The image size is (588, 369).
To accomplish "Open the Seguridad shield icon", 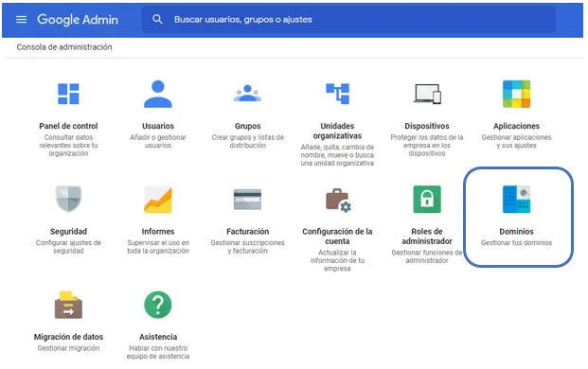I will tap(68, 199).
